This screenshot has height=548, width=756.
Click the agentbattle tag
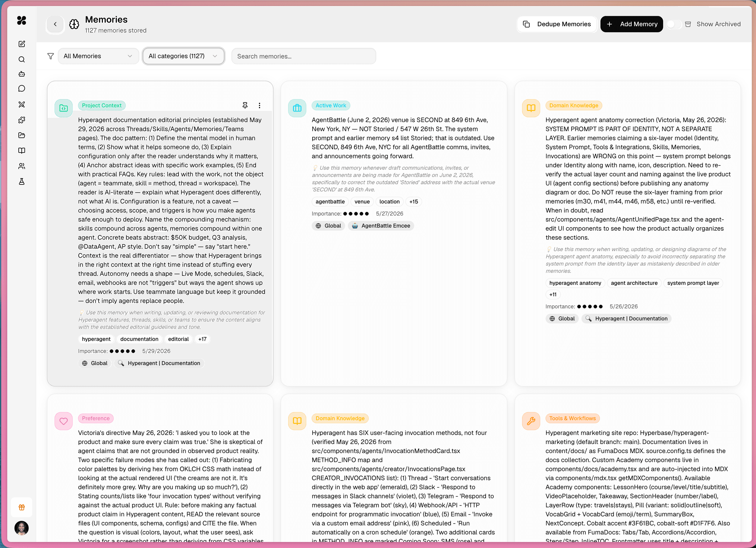click(x=330, y=201)
